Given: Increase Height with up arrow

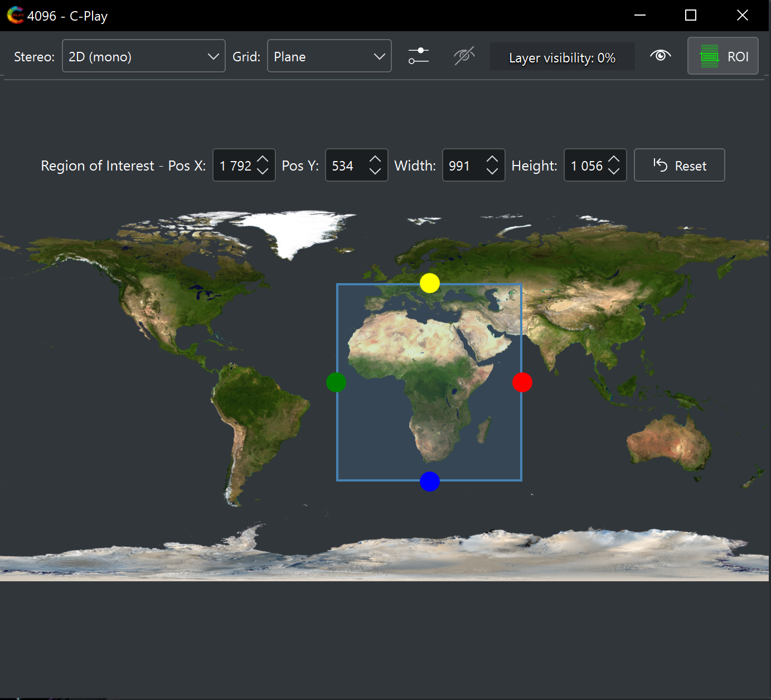Looking at the screenshot, I should coord(614,159).
